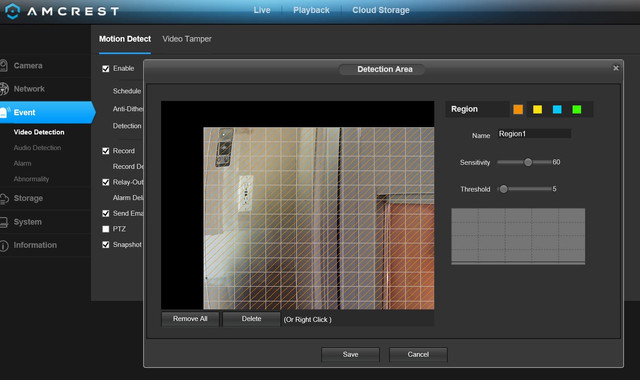The image size is (640, 380).
Task: Click the Threshold slider handle
Action: point(503,189)
